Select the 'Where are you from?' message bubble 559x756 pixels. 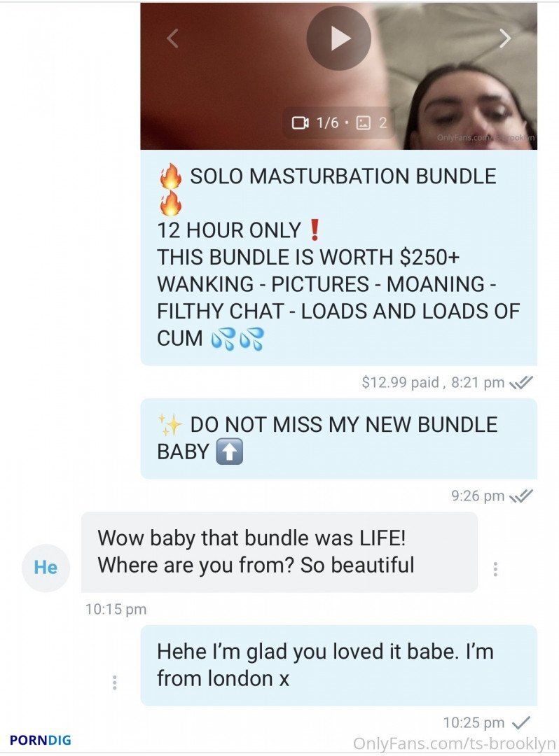[279, 552]
